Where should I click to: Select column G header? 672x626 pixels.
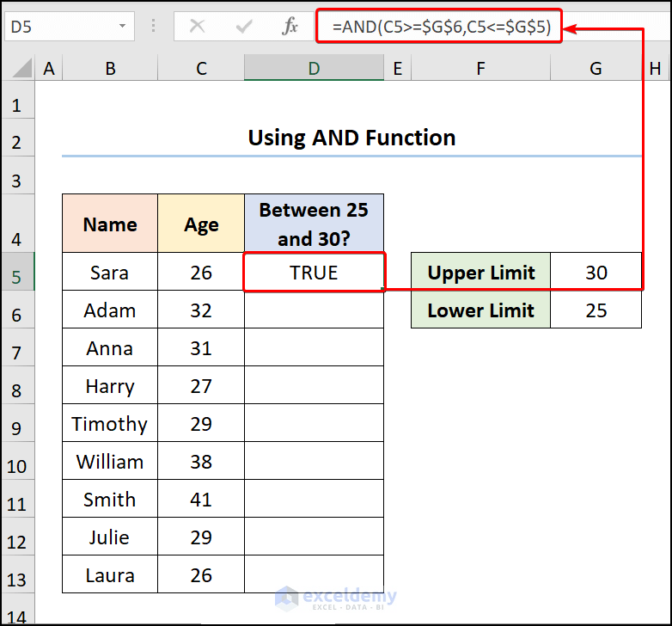coord(596,68)
